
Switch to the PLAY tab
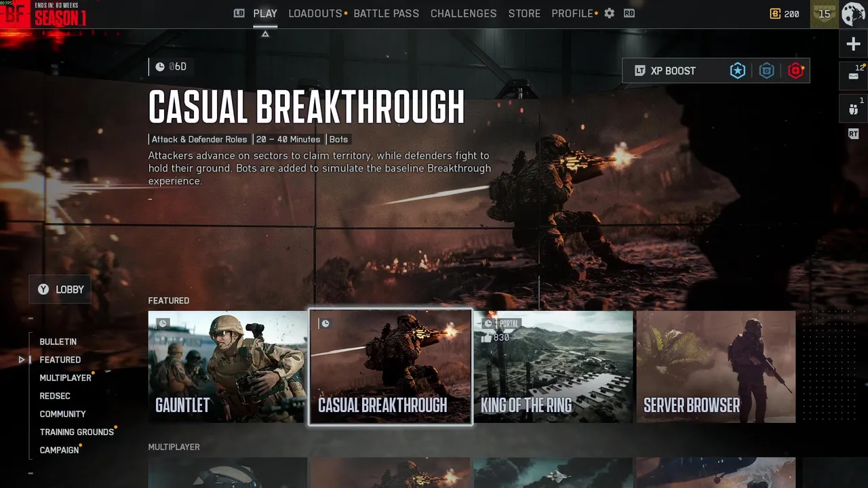click(265, 14)
